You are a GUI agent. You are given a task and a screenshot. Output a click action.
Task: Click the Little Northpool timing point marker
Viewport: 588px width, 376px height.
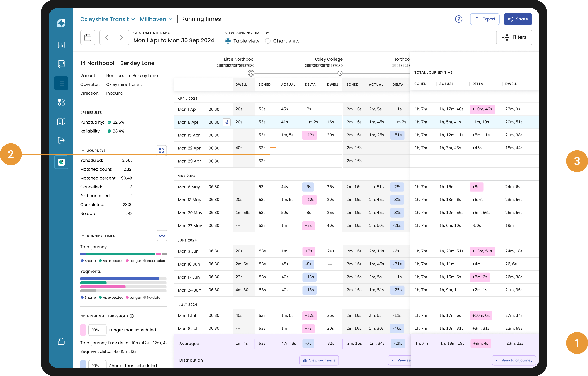pyautogui.click(x=251, y=73)
